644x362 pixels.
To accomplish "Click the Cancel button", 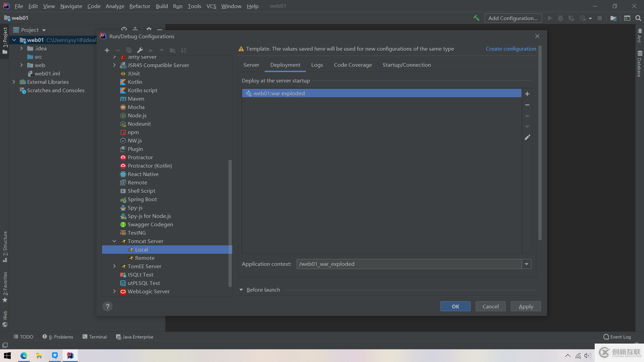I will click(490, 306).
